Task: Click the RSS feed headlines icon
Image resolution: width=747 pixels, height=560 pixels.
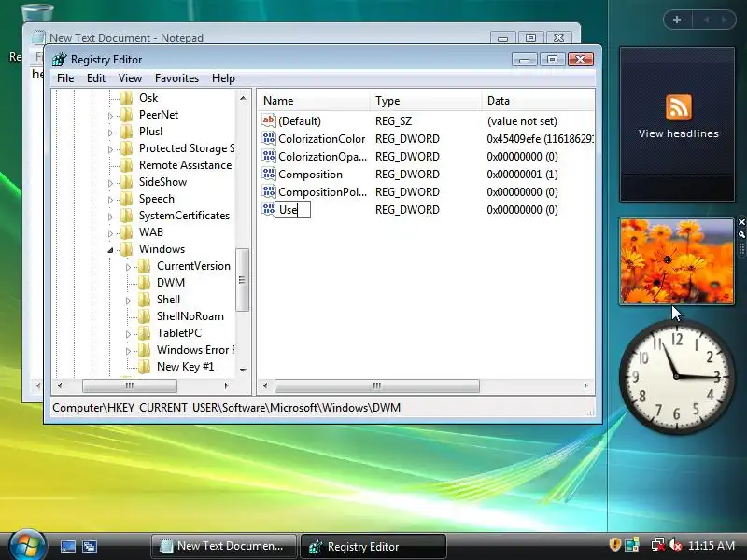Action: coord(679,107)
